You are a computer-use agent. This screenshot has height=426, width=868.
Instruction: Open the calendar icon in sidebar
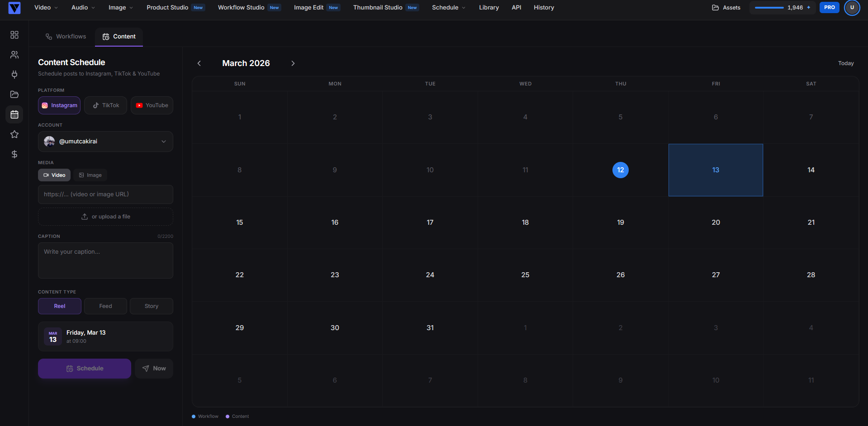tap(14, 114)
